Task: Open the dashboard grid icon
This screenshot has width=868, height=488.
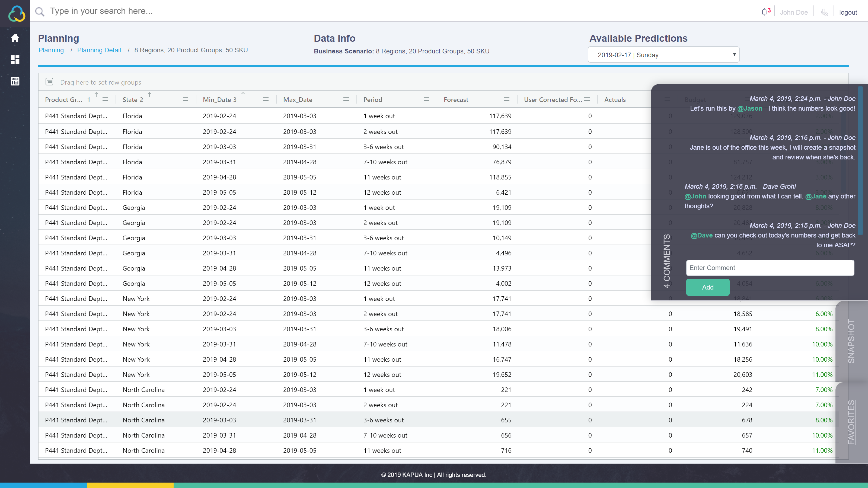Action: (15, 60)
